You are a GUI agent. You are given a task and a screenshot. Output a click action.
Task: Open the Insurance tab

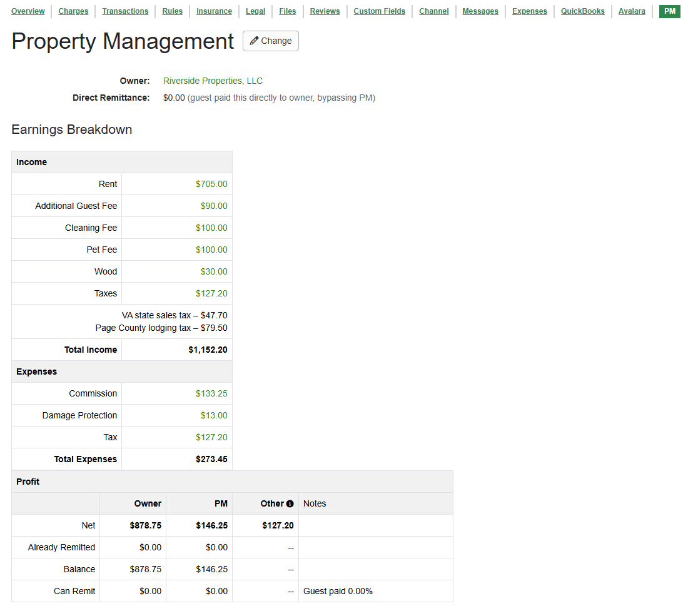214,11
